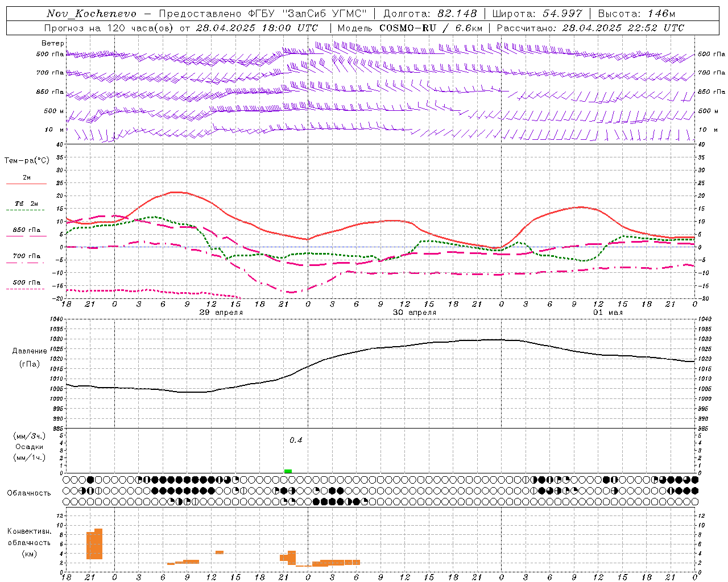The height and width of the screenshot is (582, 728).
Task: Click the '(мм/1ч.)' unit label
Action: (x=30, y=458)
